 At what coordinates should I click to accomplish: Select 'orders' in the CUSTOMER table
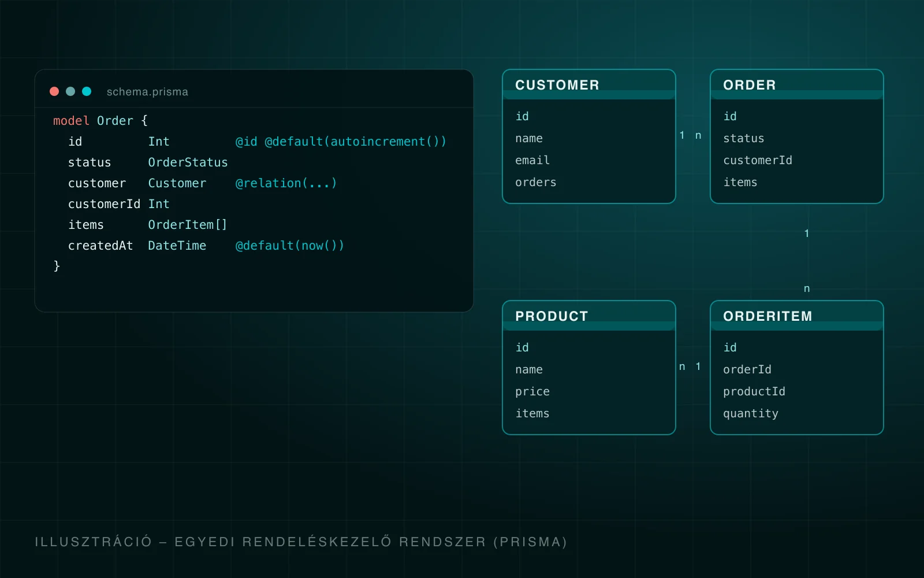click(536, 182)
